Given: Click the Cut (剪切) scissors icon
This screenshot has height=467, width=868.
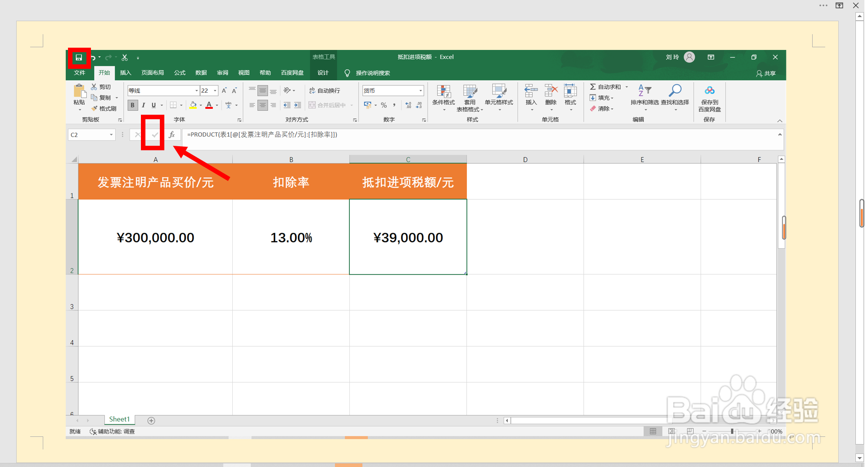Looking at the screenshot, I should pyautogui.click(x=94, y=87).
